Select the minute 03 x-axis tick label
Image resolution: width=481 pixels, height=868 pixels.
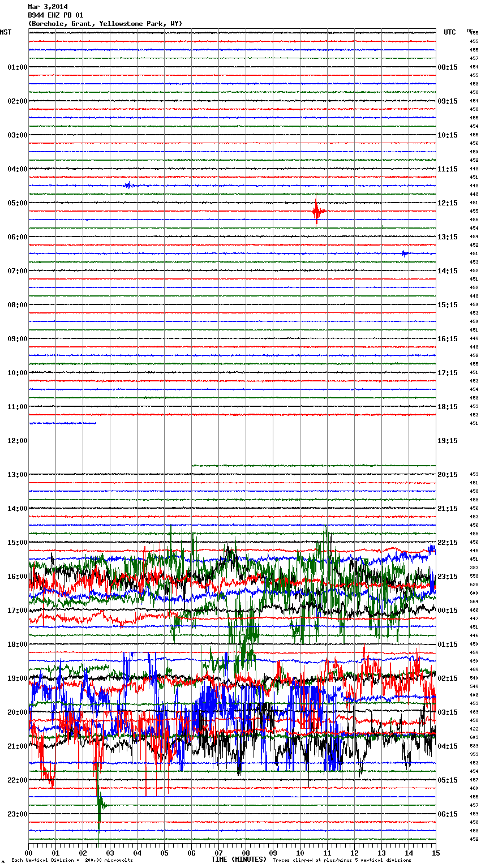pyautogui.click(x=110, y=853)
